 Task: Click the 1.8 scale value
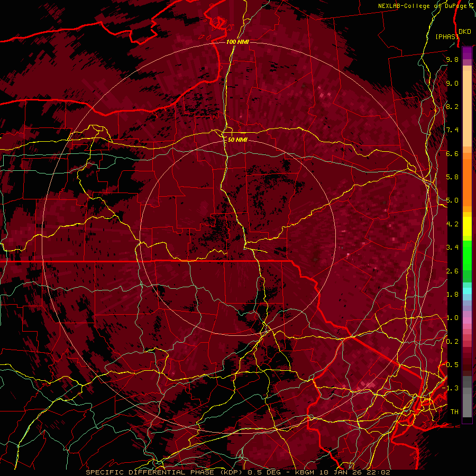(452, 295)
